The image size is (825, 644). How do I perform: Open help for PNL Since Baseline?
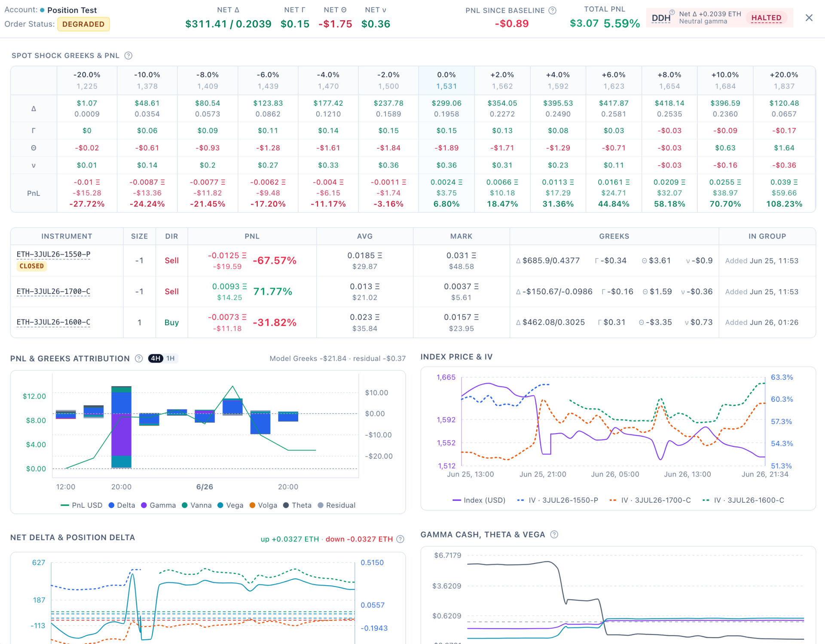553,10
